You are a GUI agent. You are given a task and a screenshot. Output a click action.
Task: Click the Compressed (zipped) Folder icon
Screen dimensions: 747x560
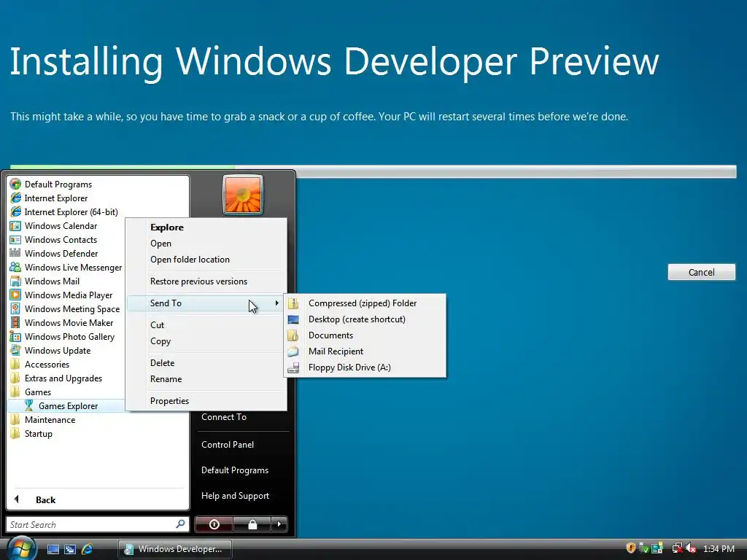coord(293,303)
